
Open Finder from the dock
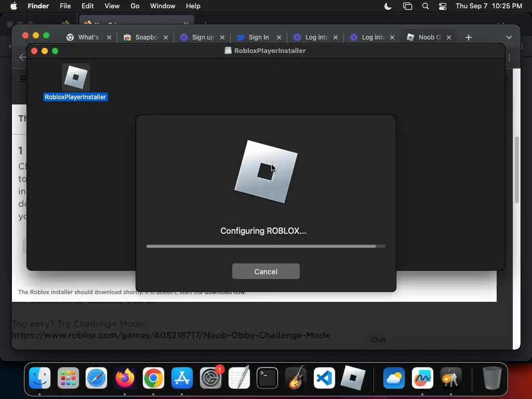(39, 378)
